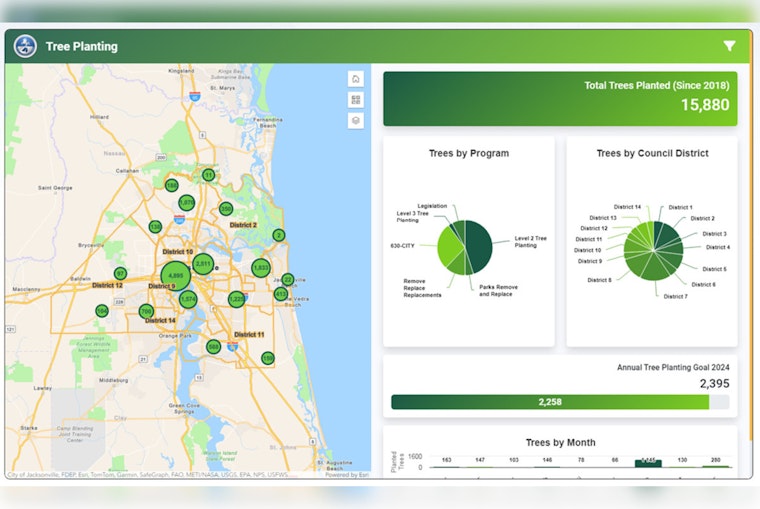Click the District 12 pie label

pos(594,228)
